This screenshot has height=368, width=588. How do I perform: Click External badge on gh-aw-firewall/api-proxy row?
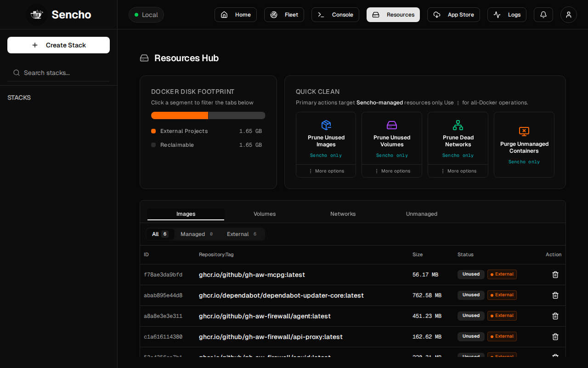coord(502,336)
